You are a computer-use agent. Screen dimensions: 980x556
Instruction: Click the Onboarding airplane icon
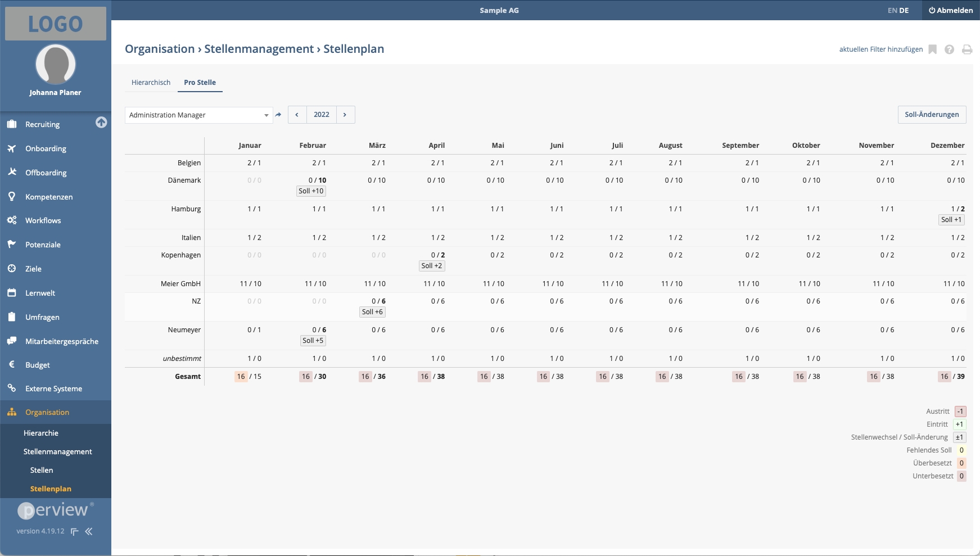pos(12,148)
